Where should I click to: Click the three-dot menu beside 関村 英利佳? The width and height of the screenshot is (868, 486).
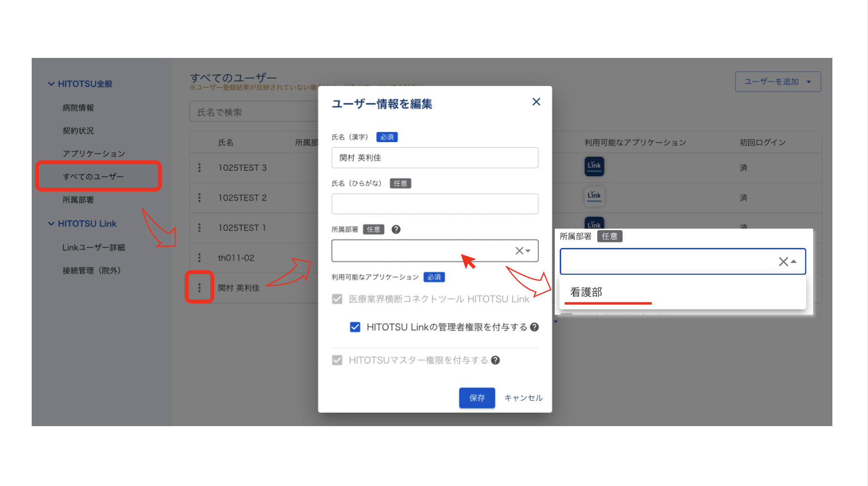click(x=199, y=288)
